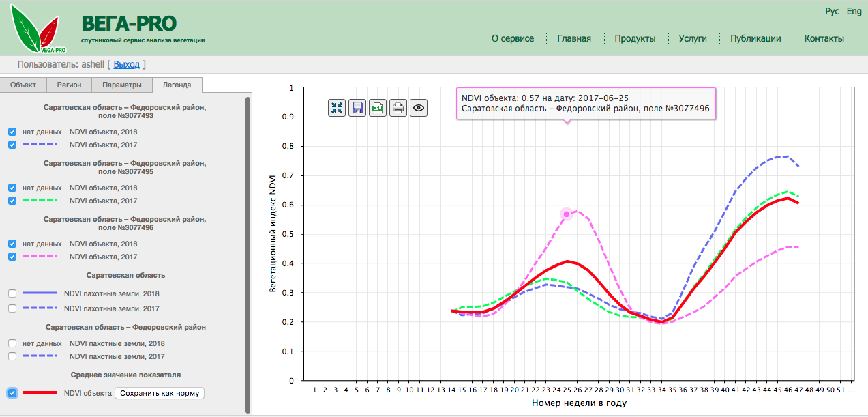
Task: Click the Выход logout link
Action: pyautogui.click(x=126, y=65)
